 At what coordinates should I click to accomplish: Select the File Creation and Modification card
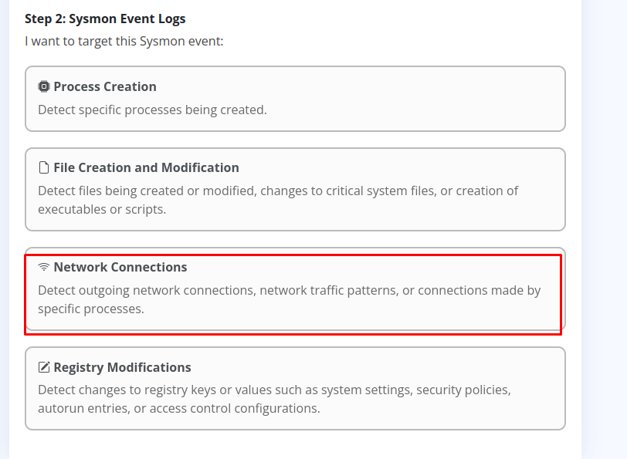coord(295,189)
